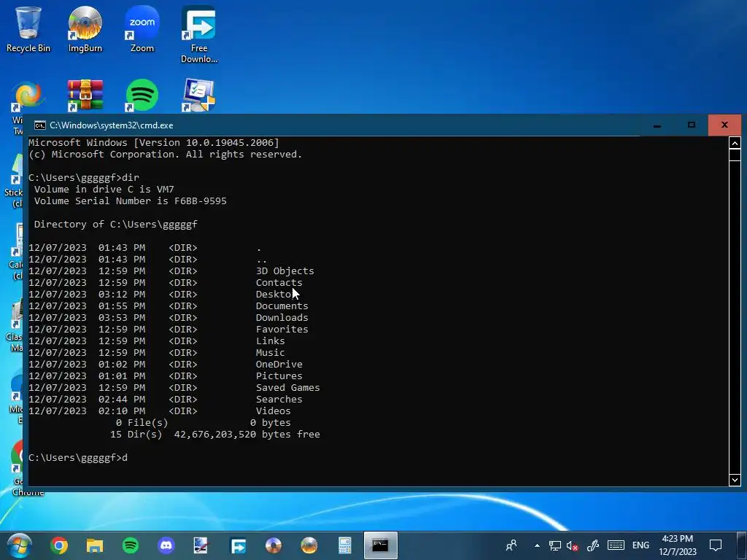Click the cmd.exe title bar text

pos(112,125)
